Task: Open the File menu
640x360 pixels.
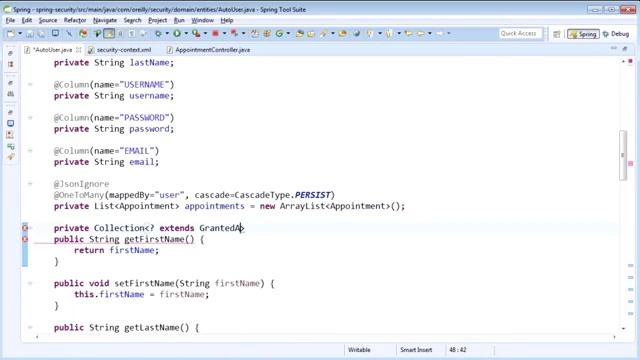Action: [10, 20]
